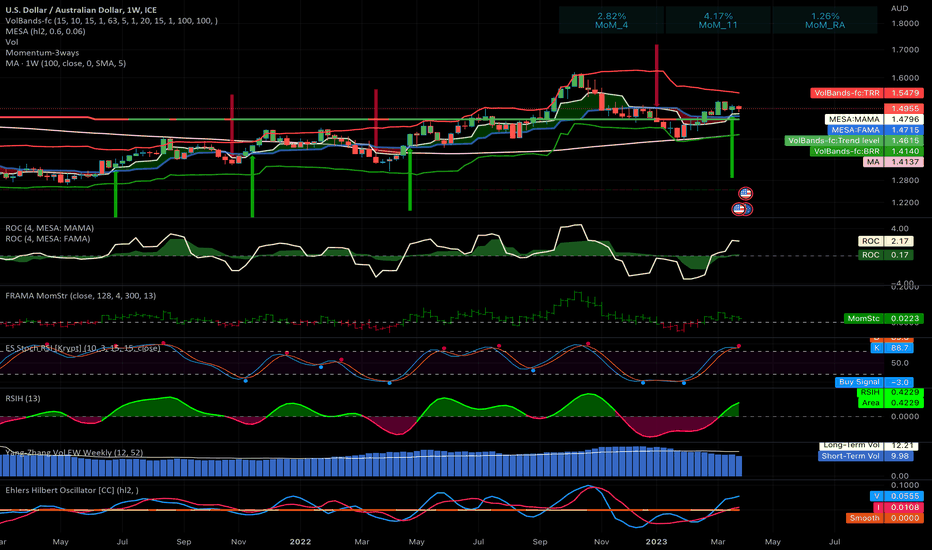932x550 pixels.
Task: Click the Smooth 0.0000 value label
Action: [x=886, y=518]
